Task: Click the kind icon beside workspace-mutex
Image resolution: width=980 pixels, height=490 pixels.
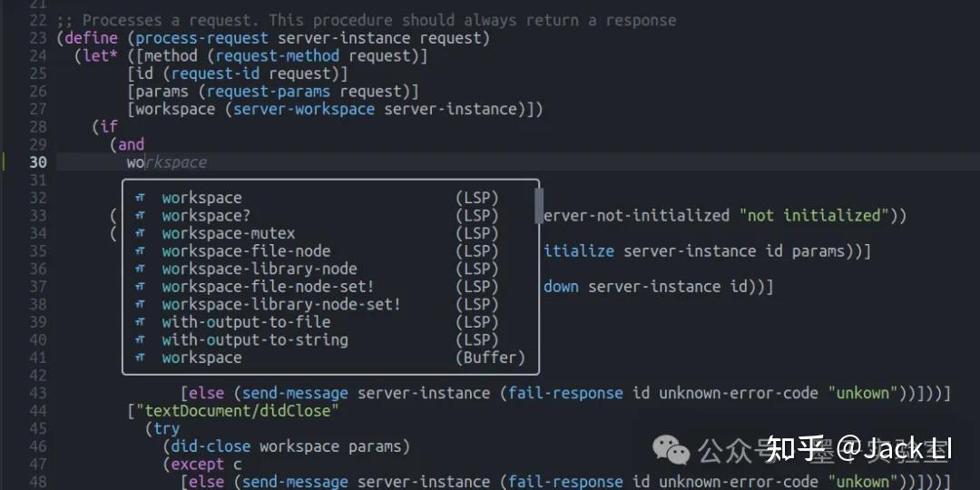Action: [141, 233]
